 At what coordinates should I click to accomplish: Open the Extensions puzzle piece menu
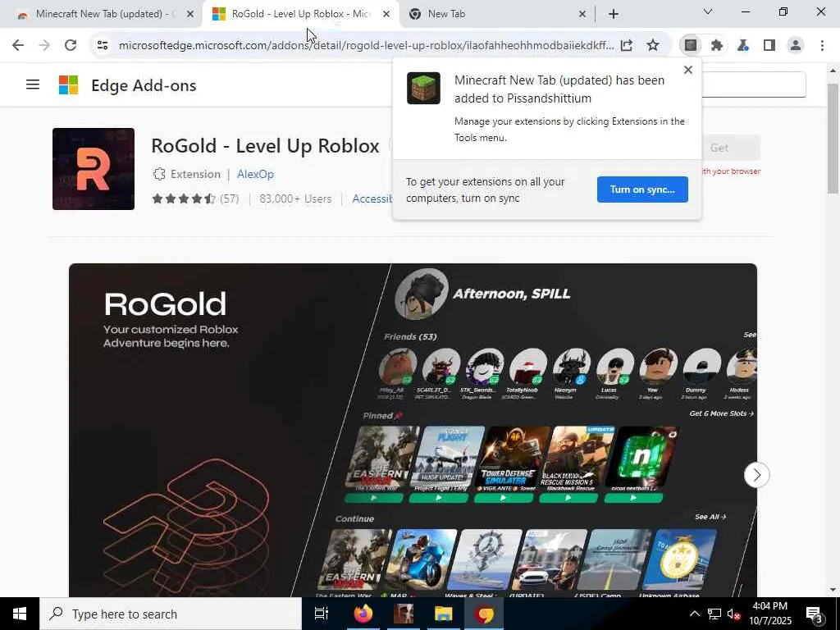click(717, 45)
